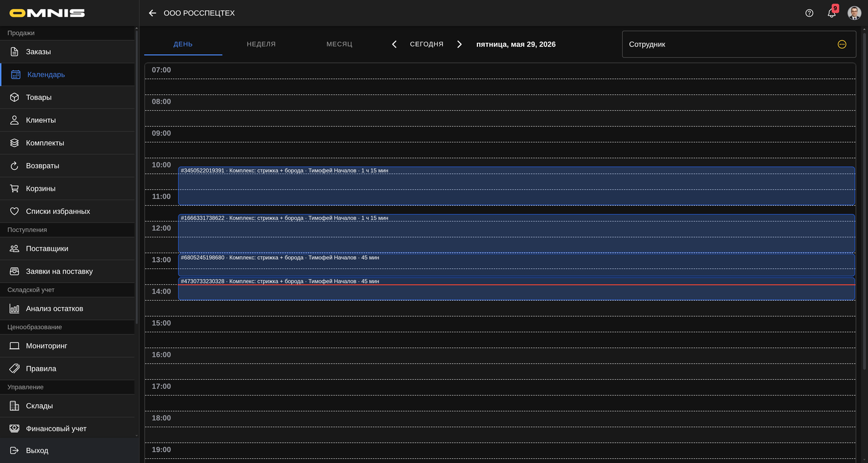The height and width of the screenshot is (463, 868).
Task: Open appointment #6805245198680
Action: 517,265
